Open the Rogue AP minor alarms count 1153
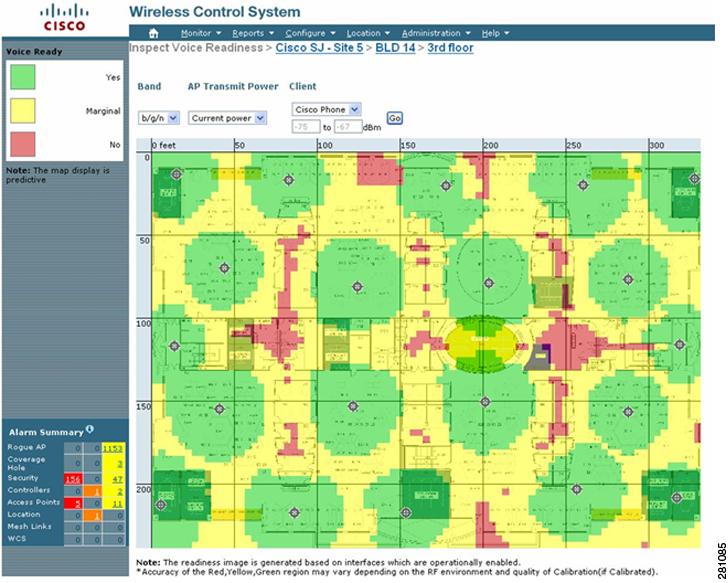The width and height of the screenshot is (728, 583). (113, 448)
